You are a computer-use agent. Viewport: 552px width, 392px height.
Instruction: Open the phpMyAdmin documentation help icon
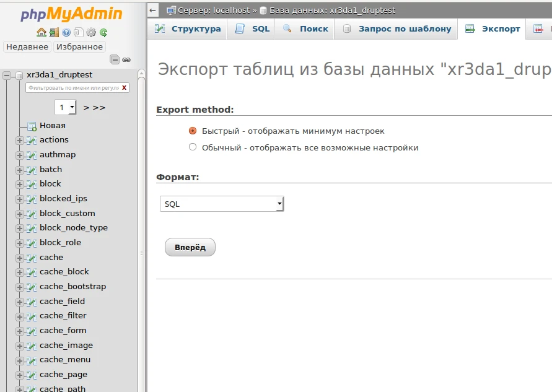pyautogui.click(x=66, y=31)
